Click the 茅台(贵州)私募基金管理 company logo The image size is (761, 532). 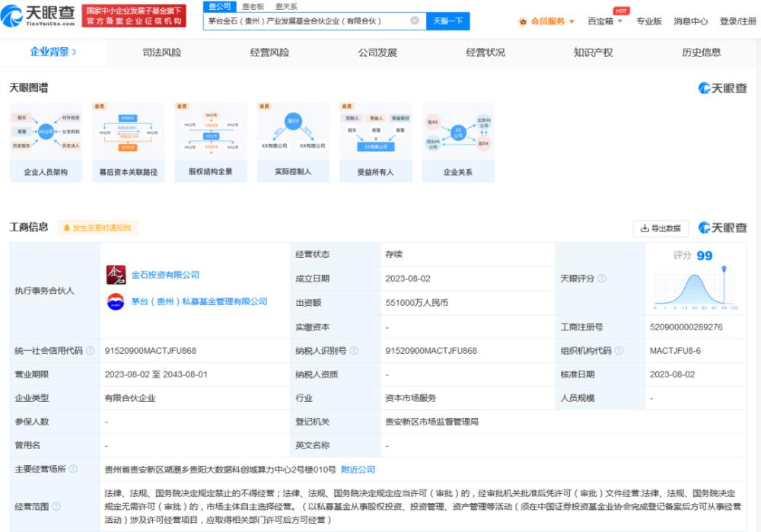tap(116, 301)
